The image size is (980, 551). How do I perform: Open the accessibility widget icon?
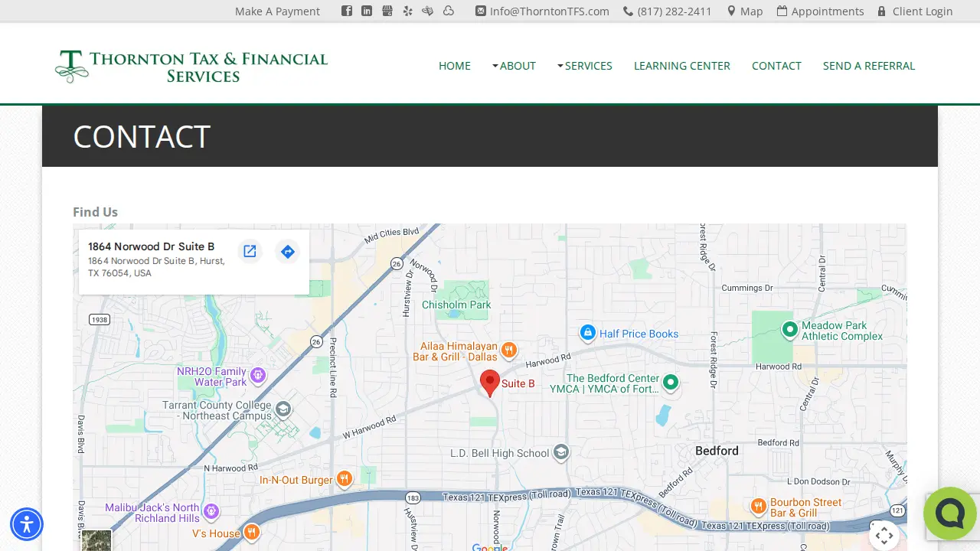27,525
